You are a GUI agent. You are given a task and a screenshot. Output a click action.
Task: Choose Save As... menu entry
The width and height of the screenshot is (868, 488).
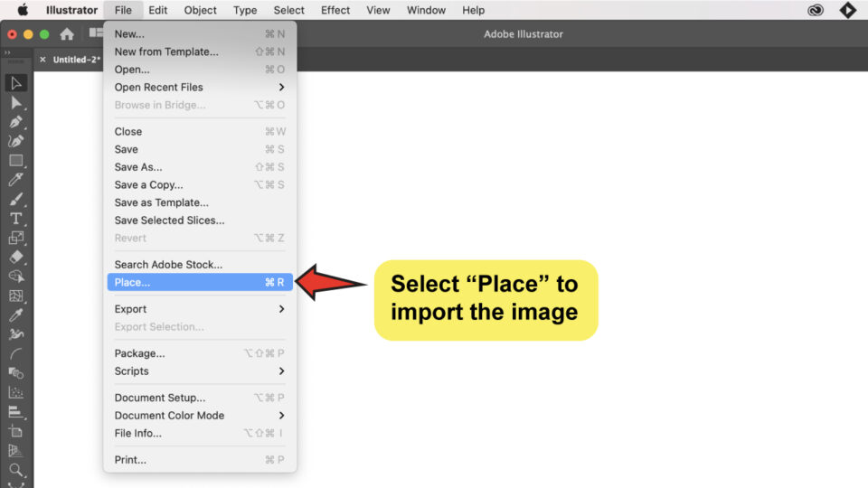tap(200, 167)
